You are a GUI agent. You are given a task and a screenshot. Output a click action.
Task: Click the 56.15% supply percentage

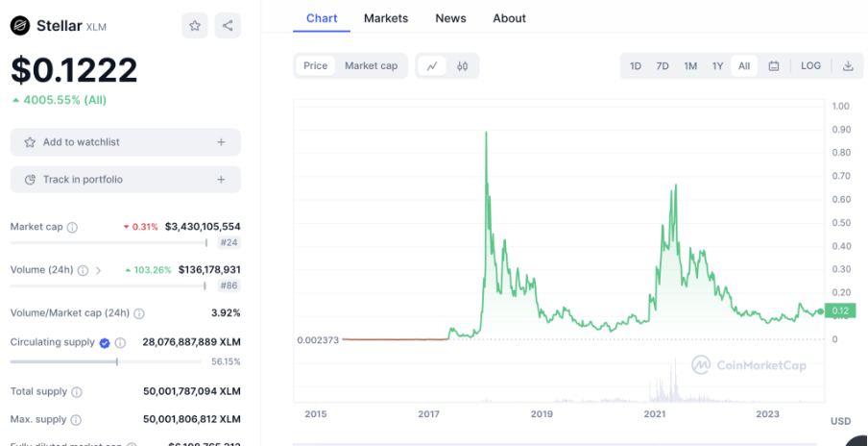tap(226, 361)
